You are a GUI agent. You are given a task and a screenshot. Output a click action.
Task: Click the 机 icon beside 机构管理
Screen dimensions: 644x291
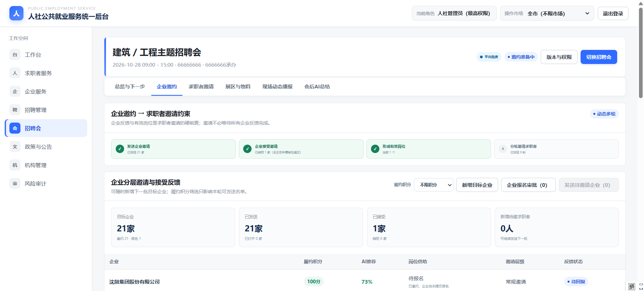[x=15, y=165]
